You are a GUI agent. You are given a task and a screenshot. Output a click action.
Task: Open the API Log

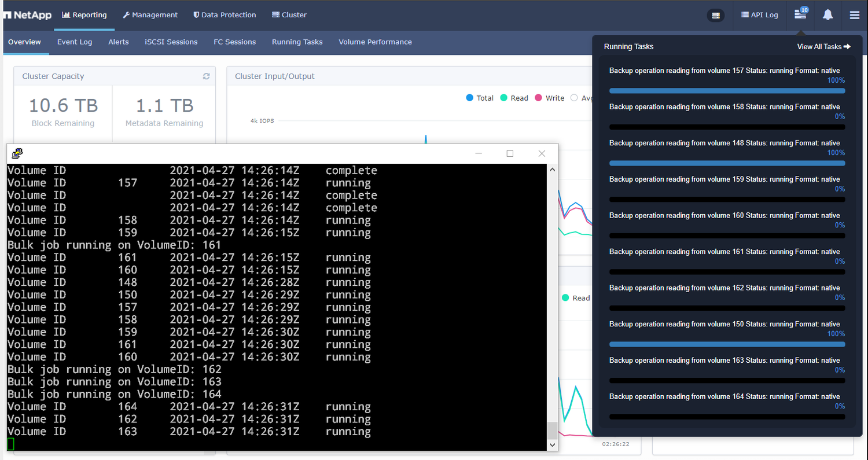click(x=760, y=15)
